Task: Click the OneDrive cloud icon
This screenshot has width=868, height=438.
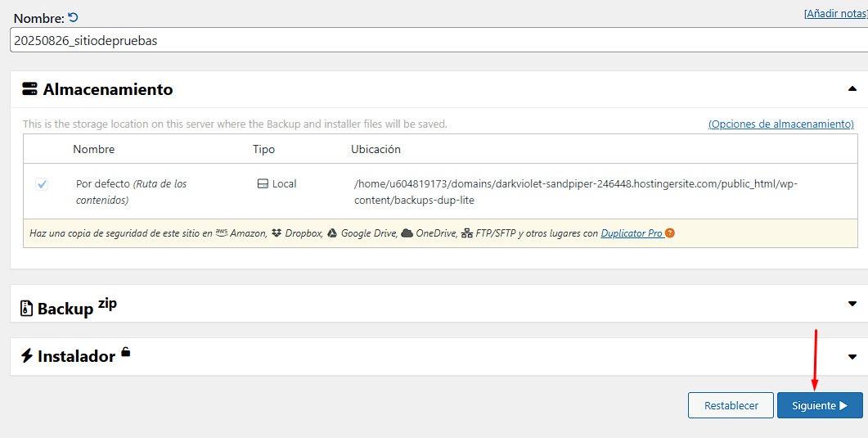Action: click(x=407, y=233)
